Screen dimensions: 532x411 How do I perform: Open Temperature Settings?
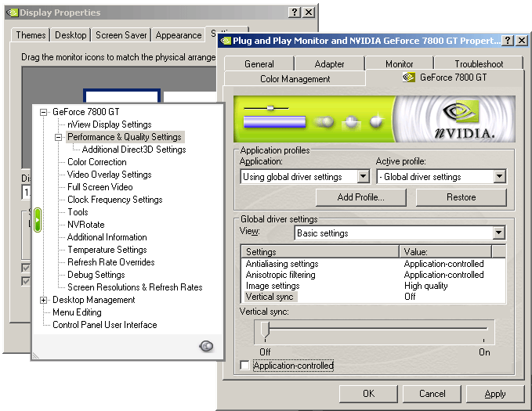click(x=107, y=250)
